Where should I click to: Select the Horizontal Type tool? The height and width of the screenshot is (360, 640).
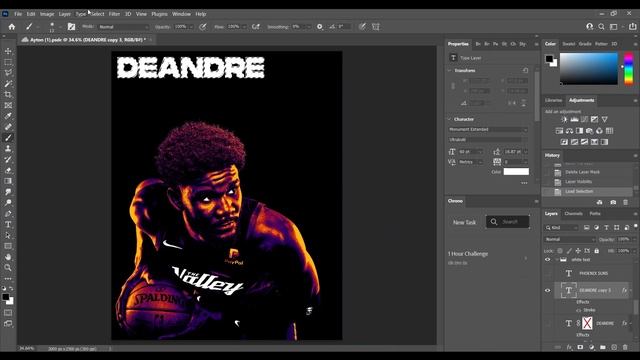[8, 224]
